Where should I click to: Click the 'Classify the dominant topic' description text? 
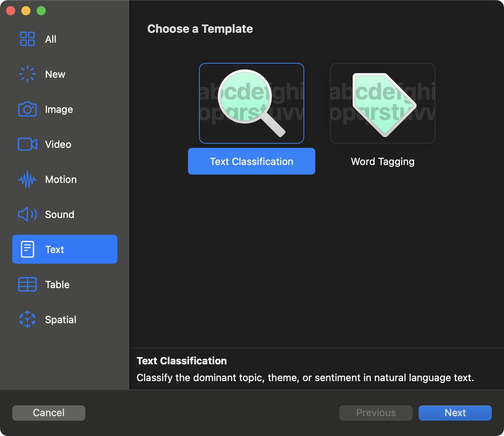click(x=305, y=378)
